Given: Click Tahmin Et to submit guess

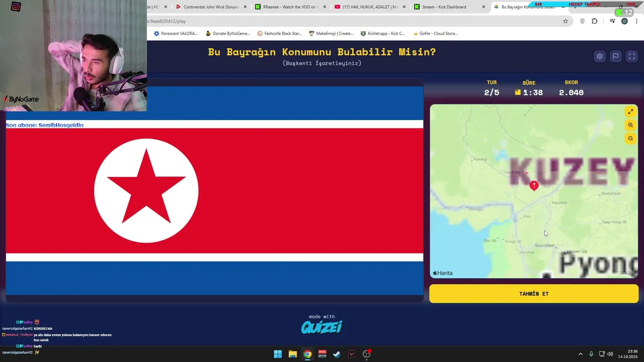Looking at the screenshot, I should point(534,294).
